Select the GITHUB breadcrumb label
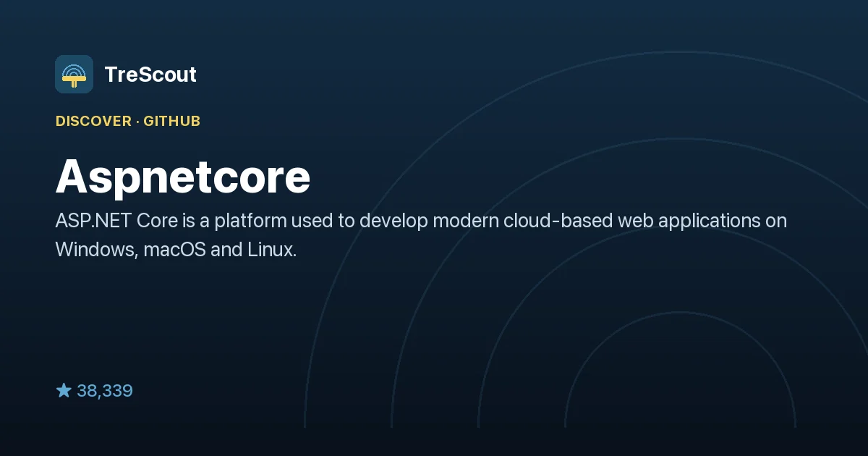 point(171,121)
